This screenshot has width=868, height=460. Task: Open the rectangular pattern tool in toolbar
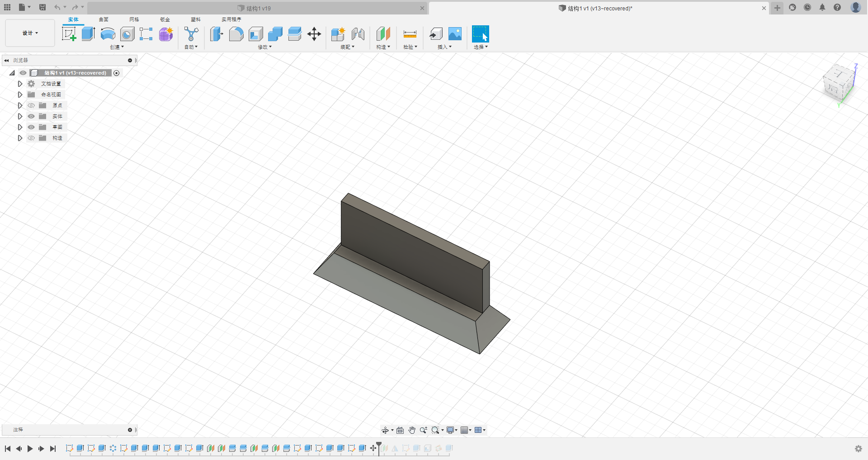click(146, 34)
